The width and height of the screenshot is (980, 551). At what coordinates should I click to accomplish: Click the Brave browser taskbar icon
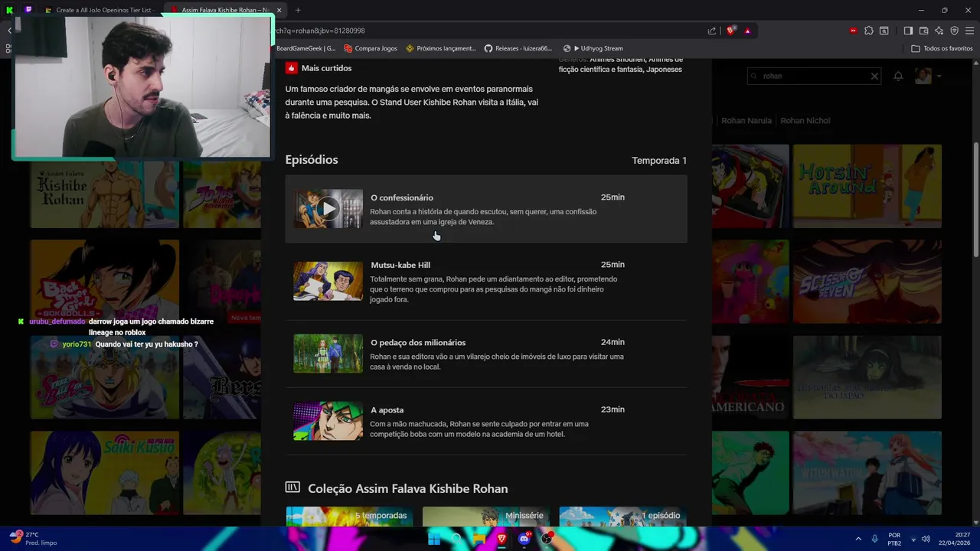[x=501, y=539]
